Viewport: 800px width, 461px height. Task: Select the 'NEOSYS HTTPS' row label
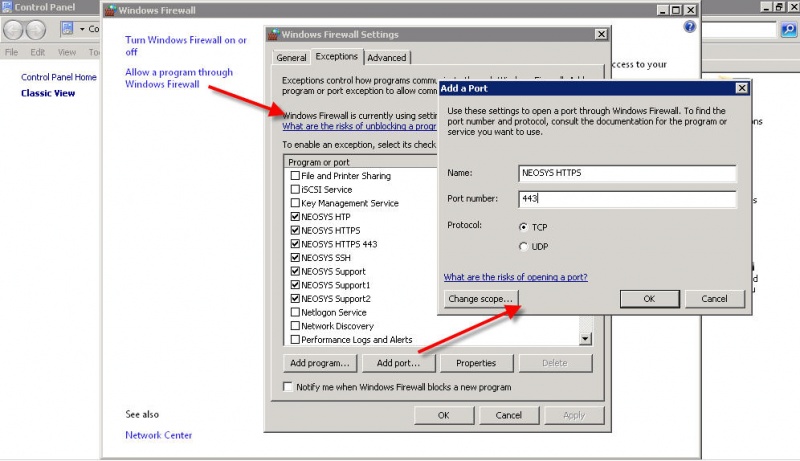[331, 230]
